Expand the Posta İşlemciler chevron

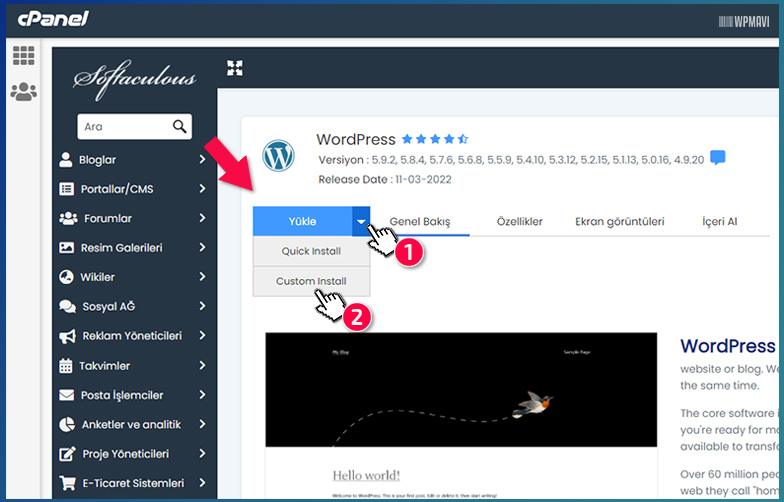pyautogui.click(x=202, y=395)
